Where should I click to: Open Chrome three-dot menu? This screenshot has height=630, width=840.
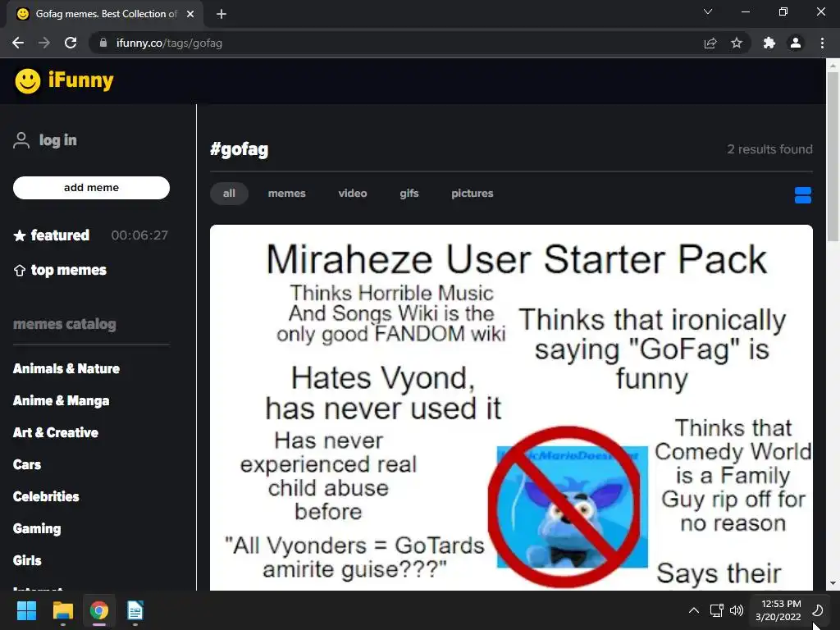(822, 43)
